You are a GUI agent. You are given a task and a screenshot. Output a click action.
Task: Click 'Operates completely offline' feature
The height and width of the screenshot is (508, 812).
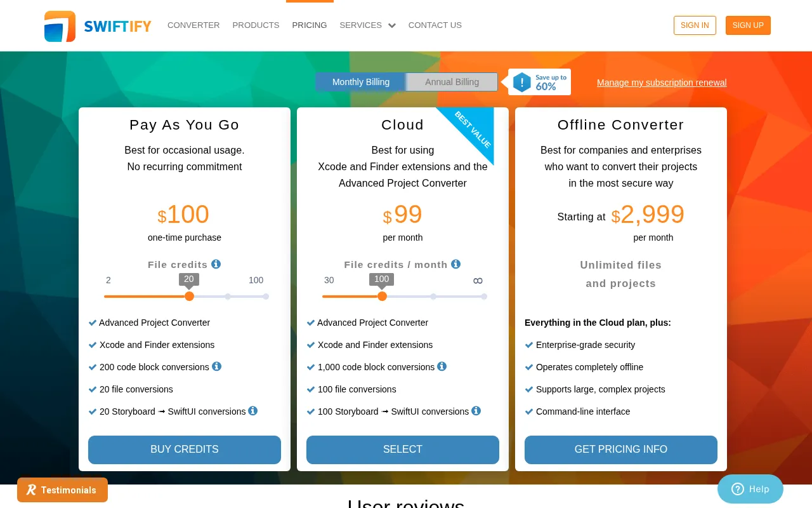click(589, 367)
